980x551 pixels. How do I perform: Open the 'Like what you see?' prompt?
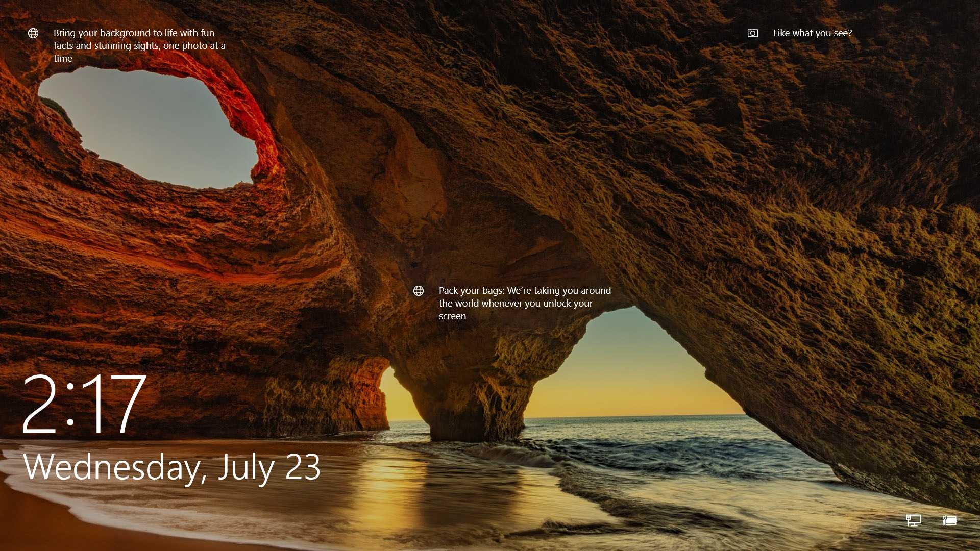pyautogui.click(x=813, y=33)
